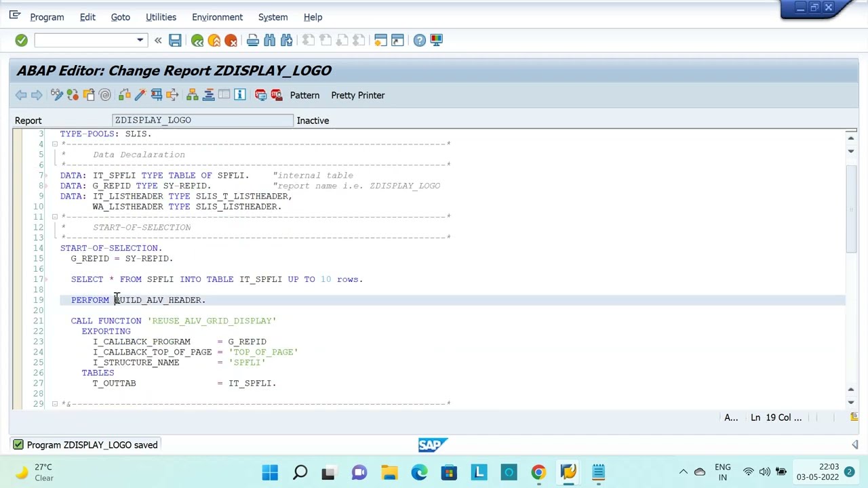Toggle Active/Inactive version icon

[73, 95]
